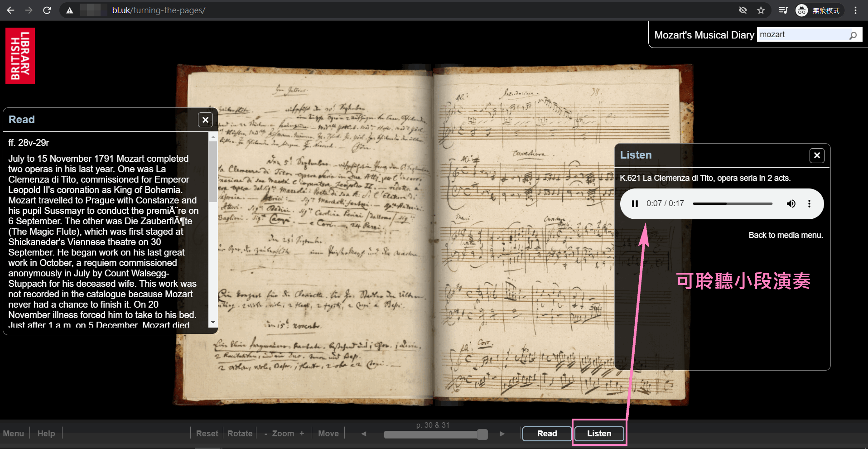Open browser media control icon
Image resolution: width=868 pixels, height=449 pixels.
pos(783,10)
